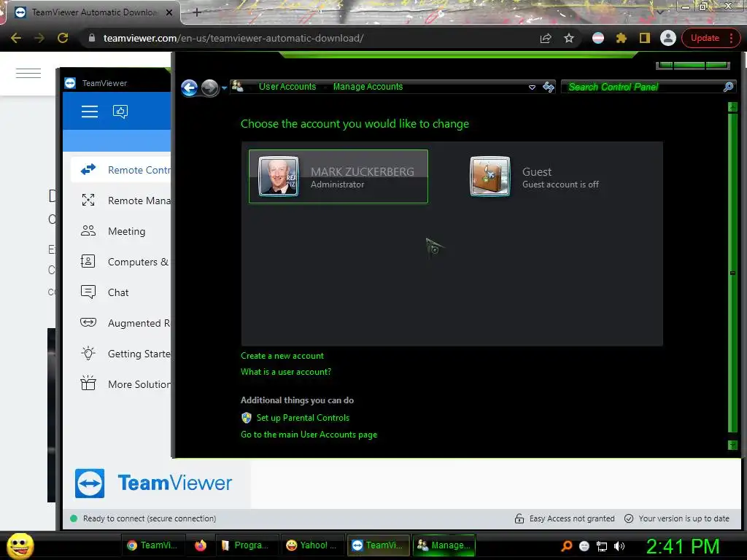Go to the main User Accounts page
This screenshot has height=560, width=747.
(x=309, y=435)
